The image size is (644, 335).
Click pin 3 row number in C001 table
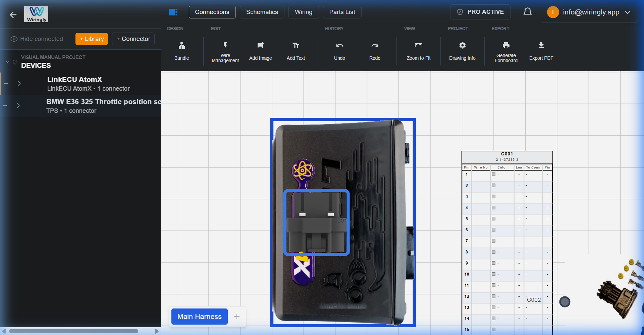pyautogui.click(x=467, y=197)
